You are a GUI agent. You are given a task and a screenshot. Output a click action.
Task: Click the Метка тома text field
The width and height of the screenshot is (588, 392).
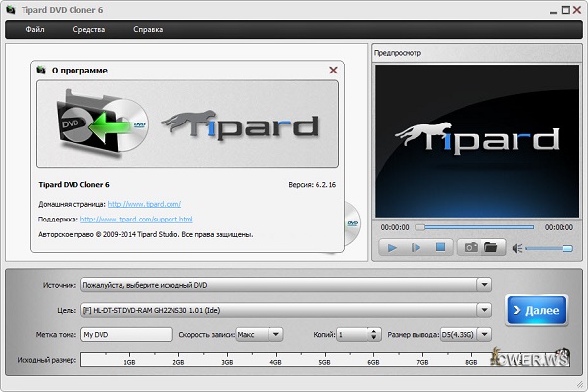point(126,334)
